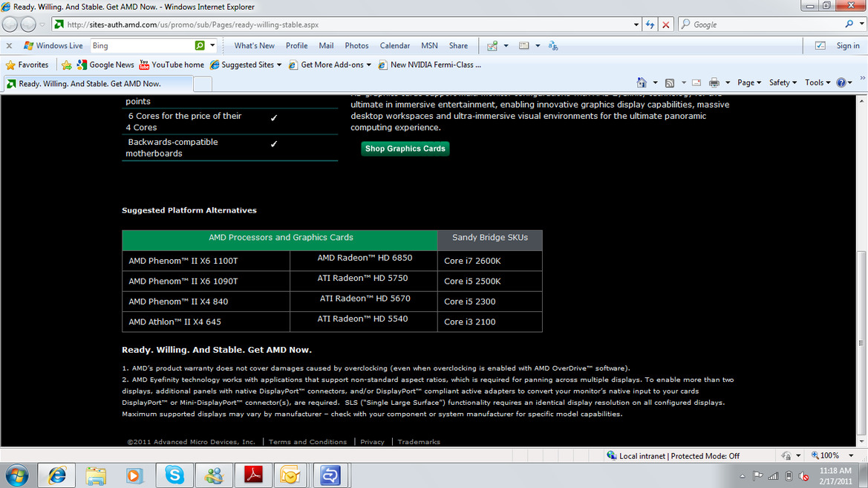The width and height of the screenshot is (868, 488).
Task: Open the Bing search options dropdown
Action: tap(212, 45)
